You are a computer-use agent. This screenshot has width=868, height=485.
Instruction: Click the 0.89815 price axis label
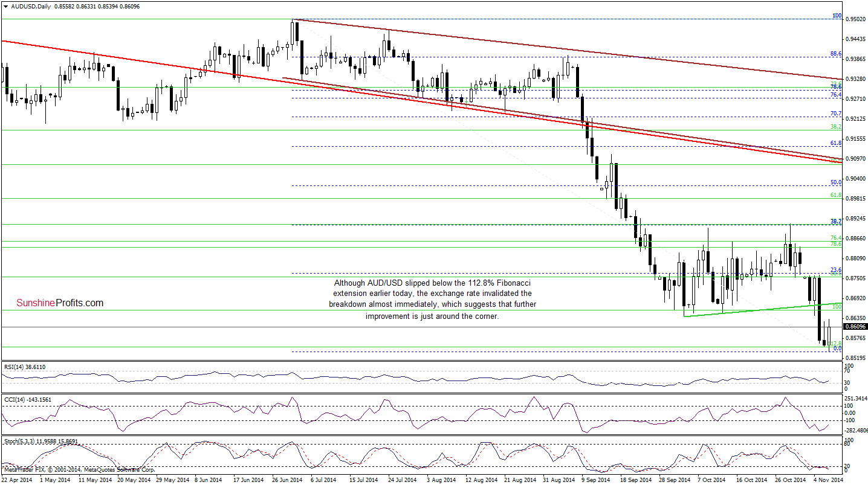(x=855, y=199)
